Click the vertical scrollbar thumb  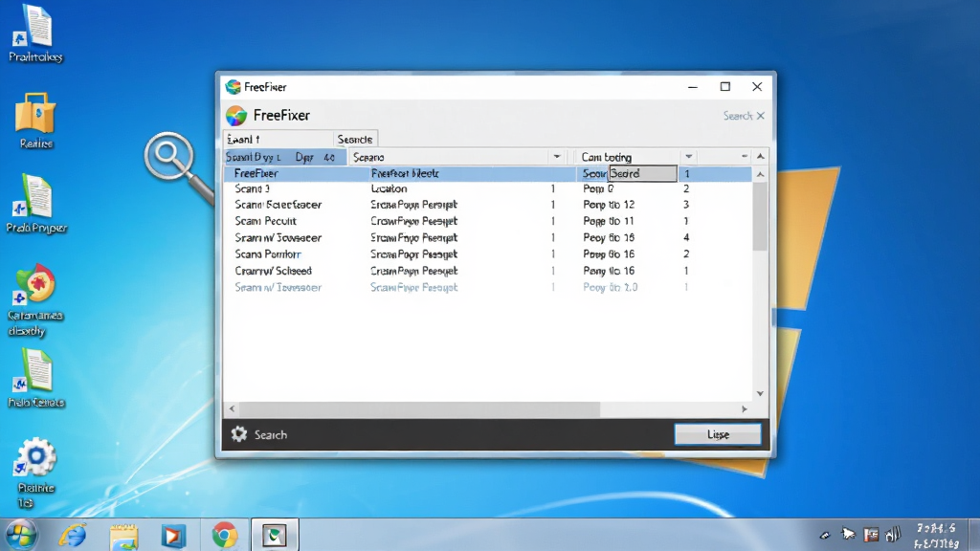[x=760, y=216]
